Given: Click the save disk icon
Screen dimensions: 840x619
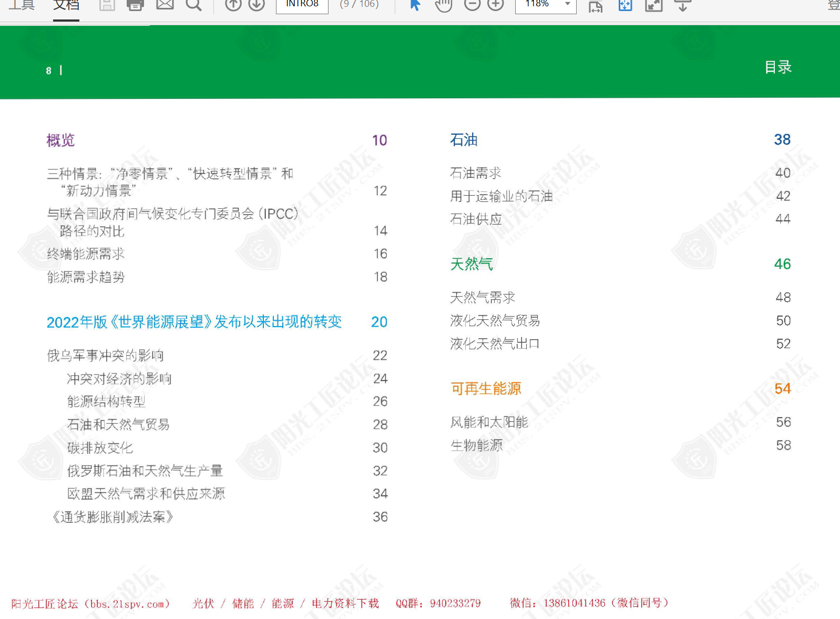Looking at the screenshot, I should [107, 5].
